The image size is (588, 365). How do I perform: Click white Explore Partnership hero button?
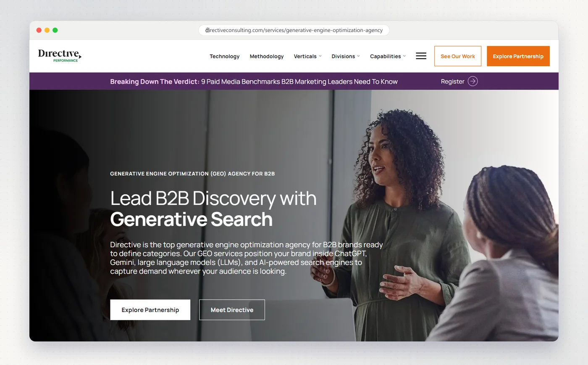[150, 310]
